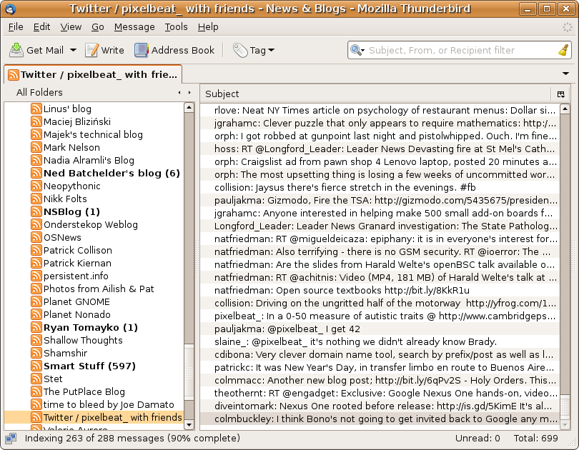Open the View menu
The width and height of the screenshot is (579, 450).
click(71, 27)
